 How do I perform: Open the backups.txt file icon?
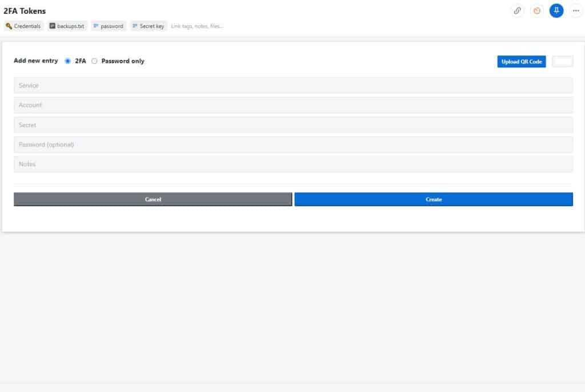coord(52,26)
